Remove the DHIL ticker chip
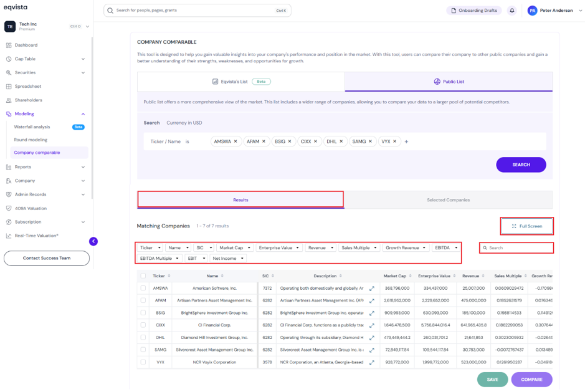This screenshot has width=585, height=392. point(341,141)
